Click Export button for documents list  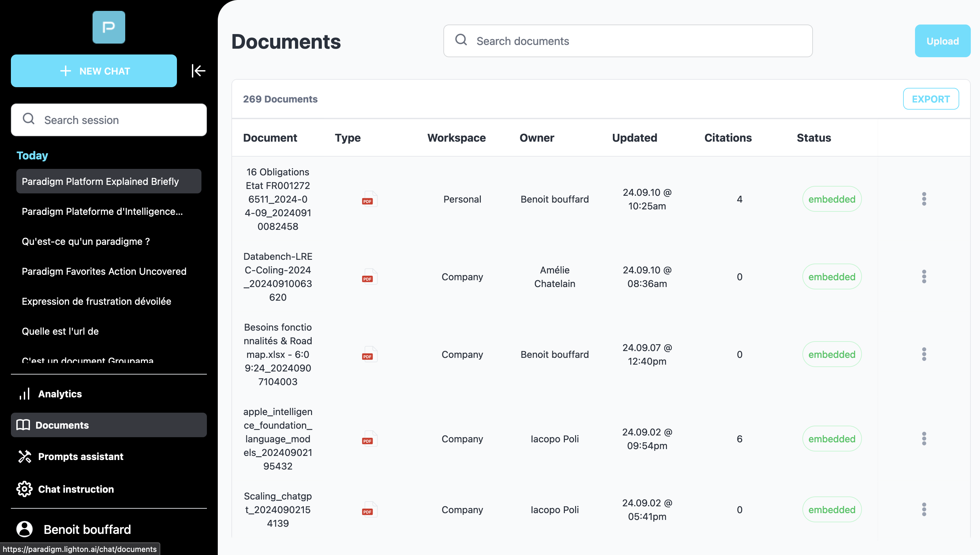(x=931, y=99)
